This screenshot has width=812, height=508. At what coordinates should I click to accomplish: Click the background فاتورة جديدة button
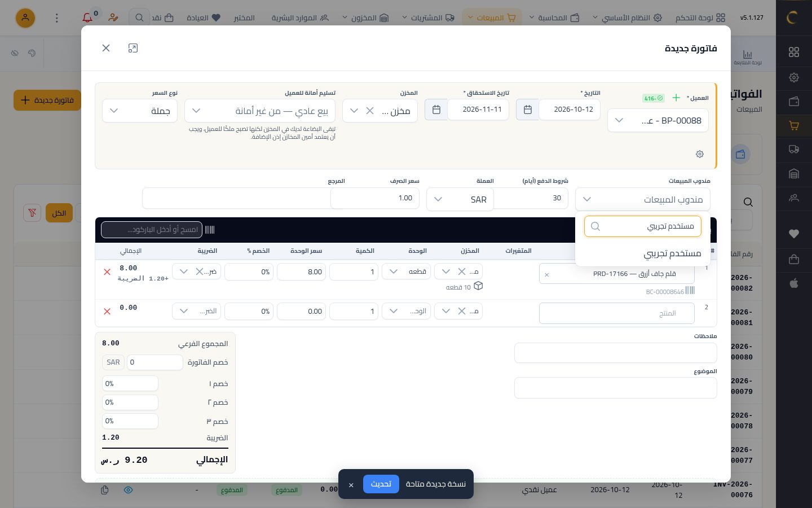pyautogui.click(x=47, y=100)
